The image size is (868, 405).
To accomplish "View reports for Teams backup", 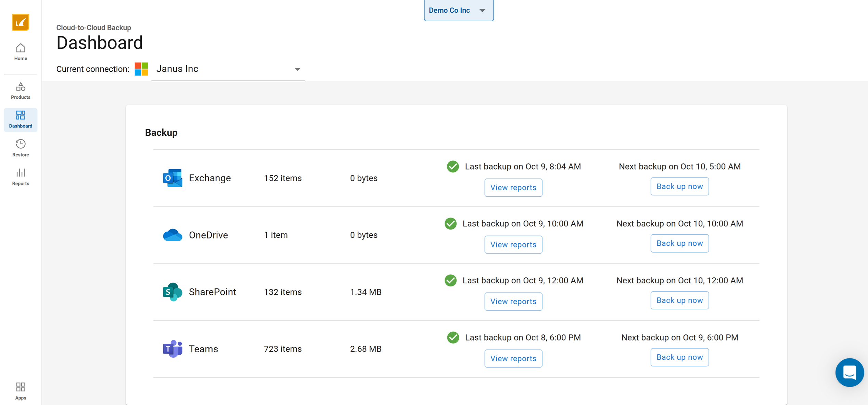I will [513, 358].
